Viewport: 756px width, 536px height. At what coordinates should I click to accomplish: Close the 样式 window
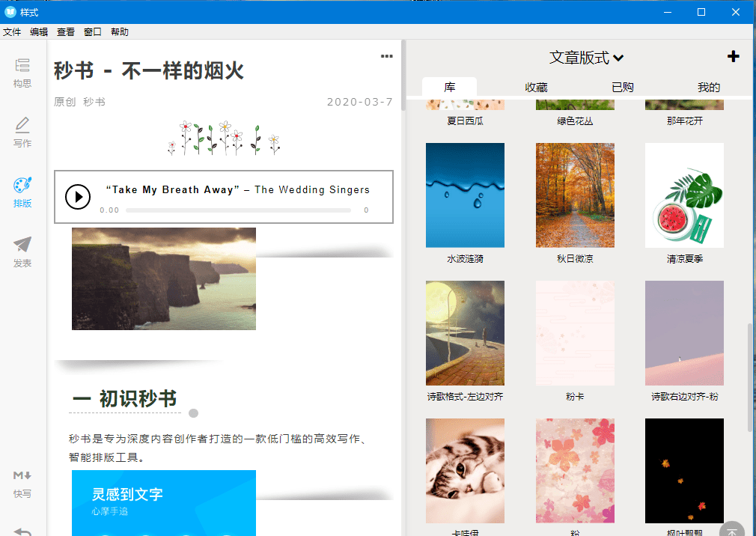[x=736, y=12]
